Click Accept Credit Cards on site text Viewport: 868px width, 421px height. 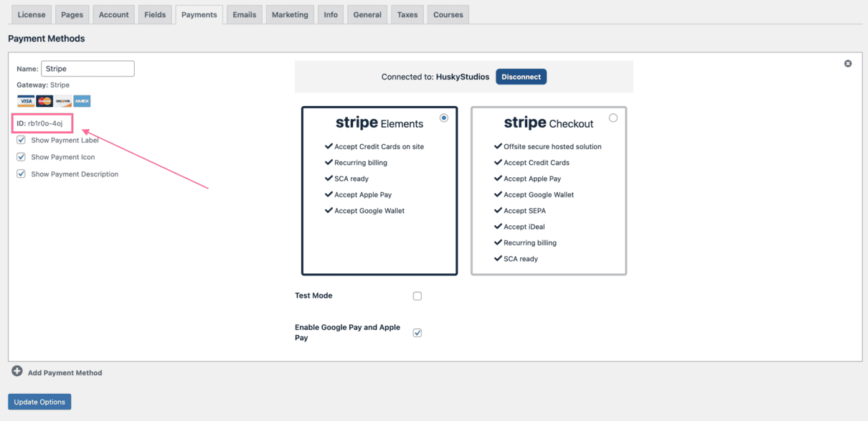click(x=379, y=146)
